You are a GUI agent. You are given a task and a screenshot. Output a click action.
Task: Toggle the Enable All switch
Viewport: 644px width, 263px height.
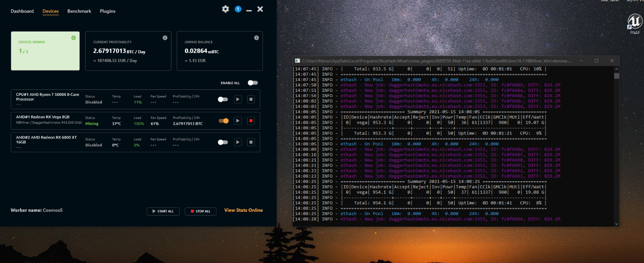(253, 83)
